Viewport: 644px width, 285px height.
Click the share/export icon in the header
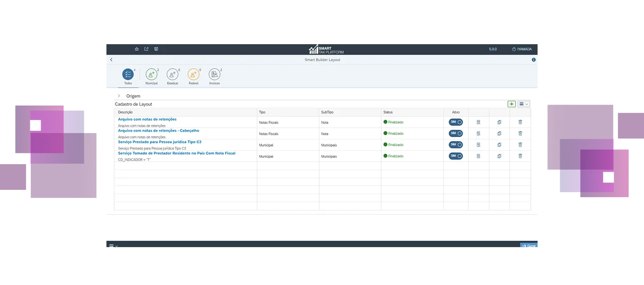[x=147, y=49]
